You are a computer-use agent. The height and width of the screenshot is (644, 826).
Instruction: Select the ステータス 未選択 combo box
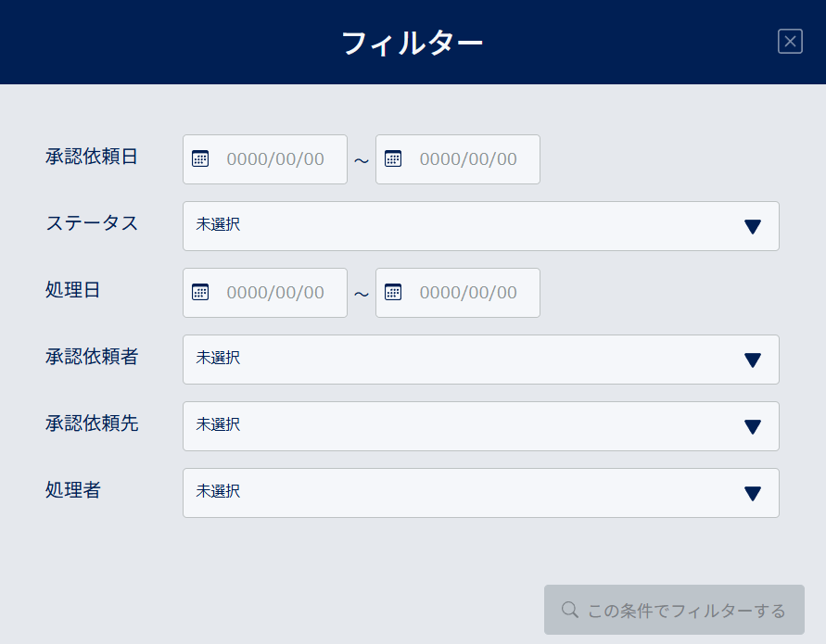coord(480,226)
